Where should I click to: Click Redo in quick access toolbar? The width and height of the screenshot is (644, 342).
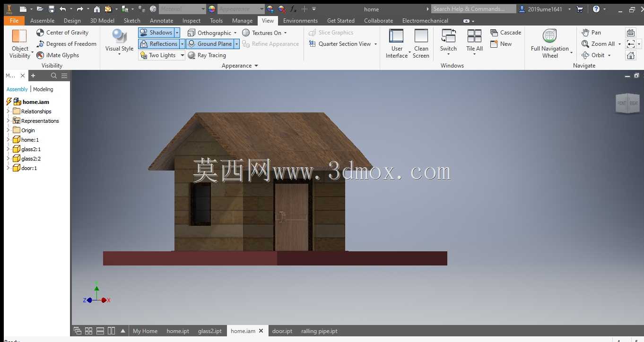tap(80, 9)
